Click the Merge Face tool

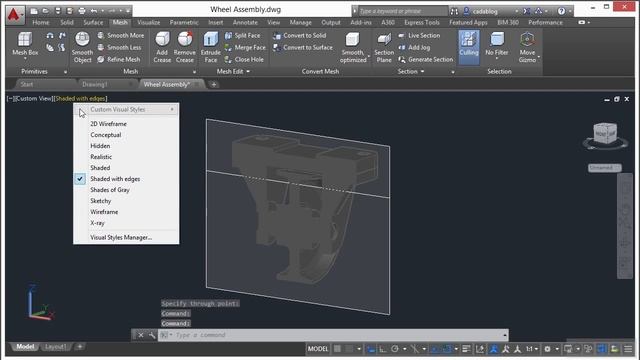click(245, 47)
